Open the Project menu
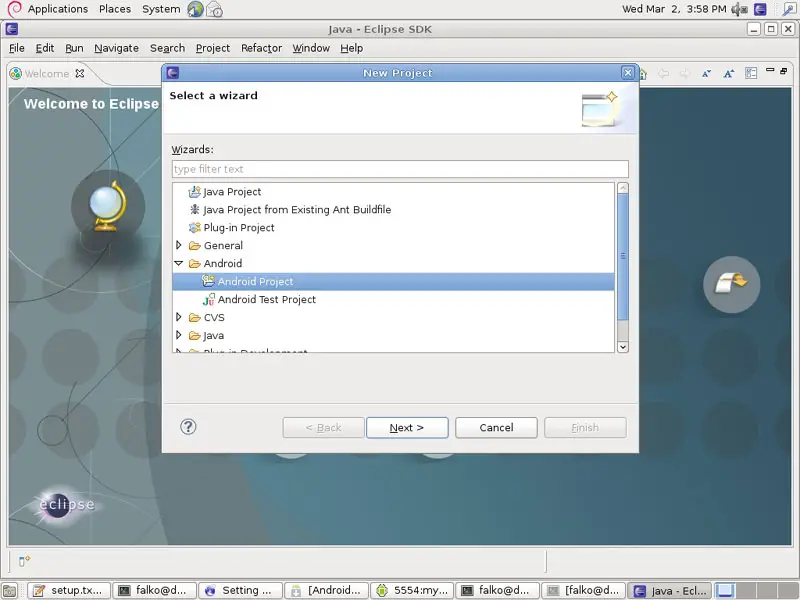The height and width of the screenshot is (600, 800). tap(213, 48)
